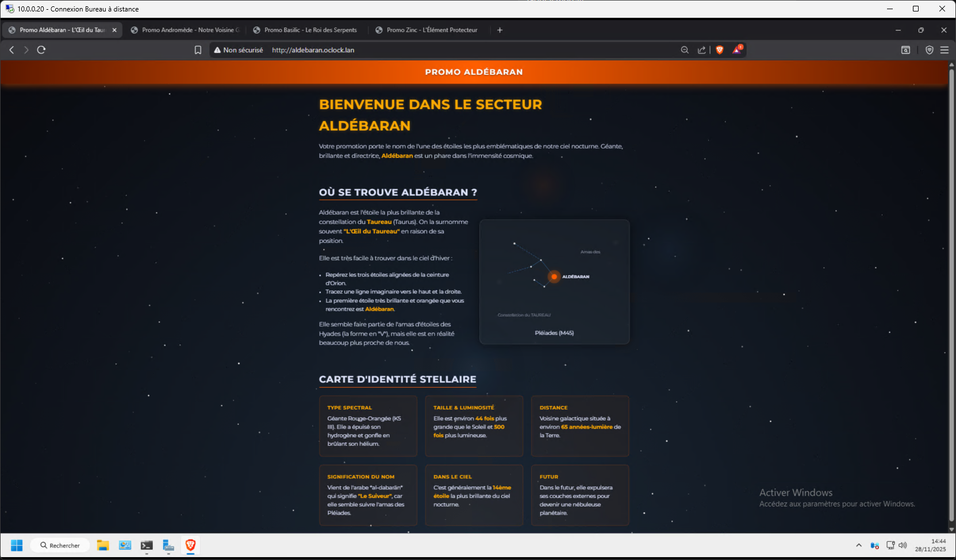Open the share icon in address bar
Image resolution: width=956 pixels, height=560 pixels.
[701, 50]
